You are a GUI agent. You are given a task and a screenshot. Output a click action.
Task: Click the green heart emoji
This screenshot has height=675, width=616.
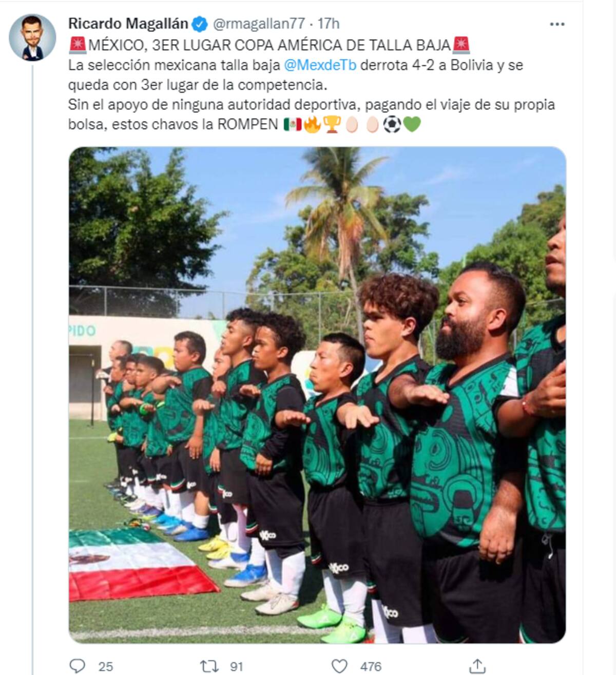tap(412, 125)
